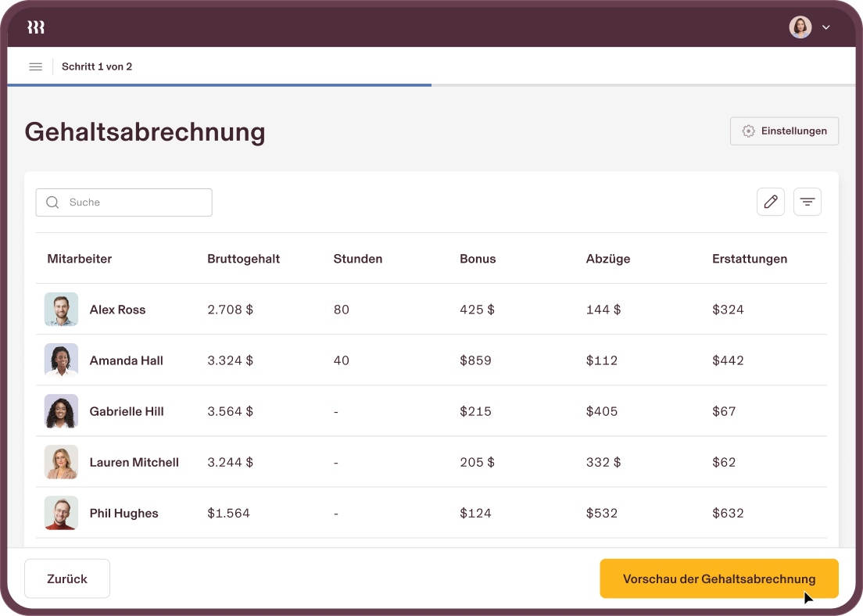Open the hamburger navigation menu
This screenshot has width=863, height=616.
point(35,66)
